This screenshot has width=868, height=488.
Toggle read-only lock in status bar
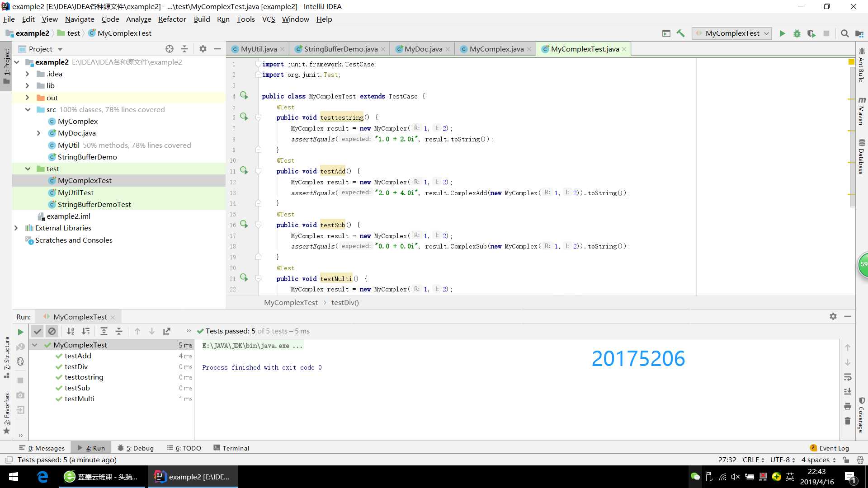pos(846,460)
